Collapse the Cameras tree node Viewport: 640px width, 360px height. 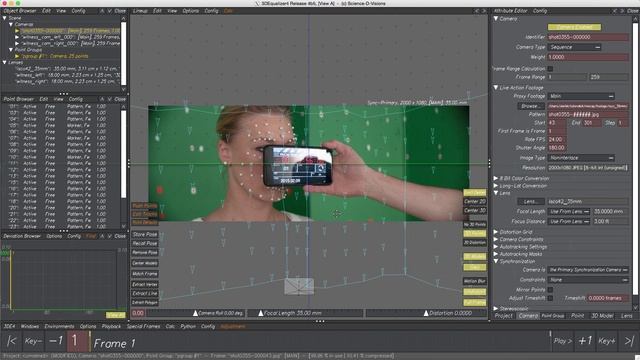click(x=11, y=24)
